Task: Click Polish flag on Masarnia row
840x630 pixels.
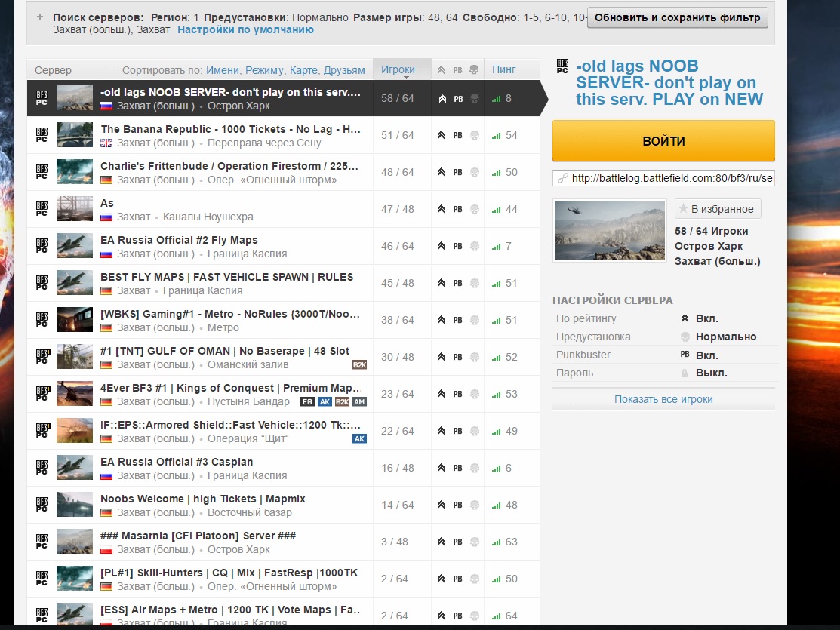Action: coord(106,549)
